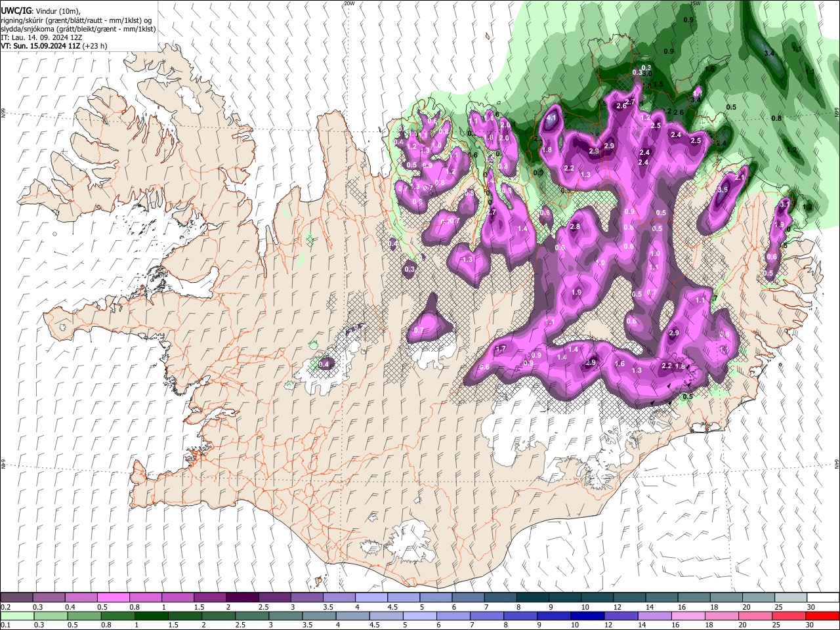Click the '15W' longitude label
Viewport: 840px width, 630px height.
pos(696,3)
